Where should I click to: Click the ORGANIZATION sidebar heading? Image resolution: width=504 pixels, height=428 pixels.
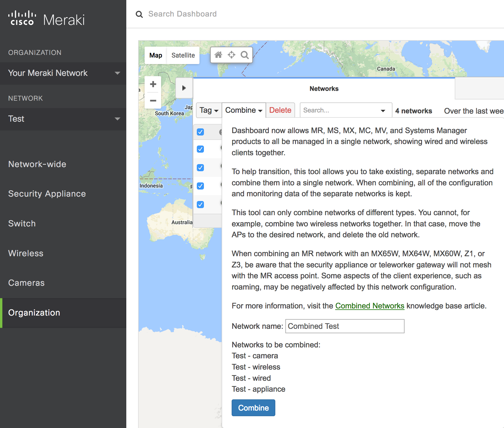point(35,53)
